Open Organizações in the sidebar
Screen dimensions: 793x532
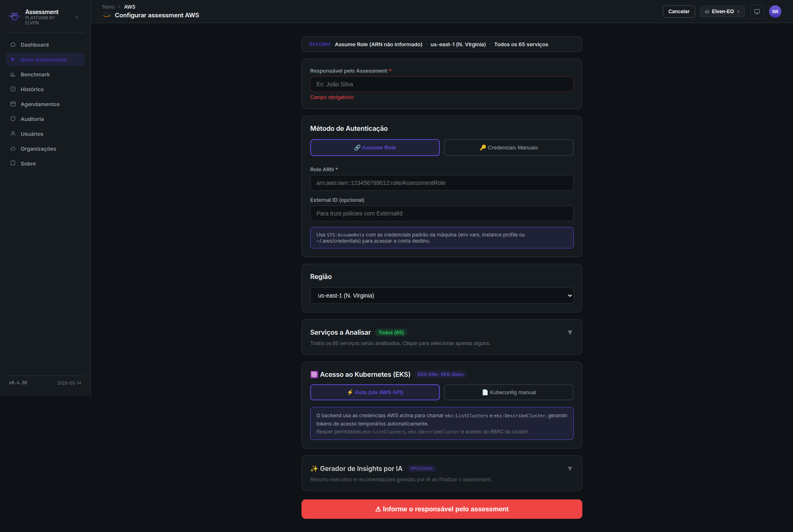[45, 149]
